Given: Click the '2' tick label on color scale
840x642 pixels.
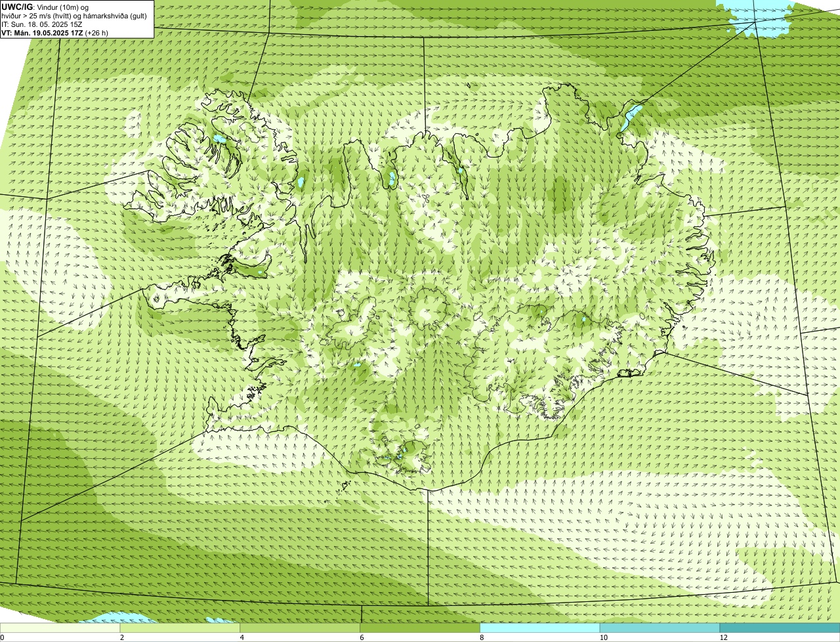Looking at the screenshot, I should click(121, 637).
